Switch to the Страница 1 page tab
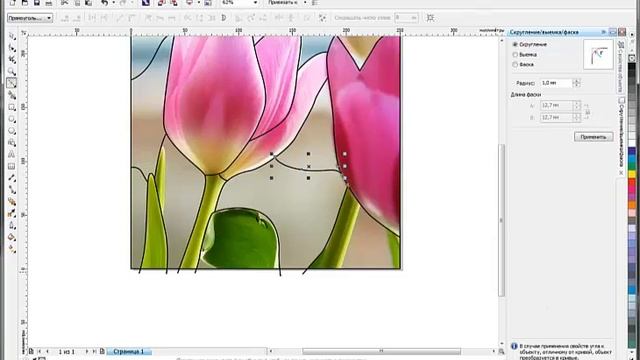 129,351
